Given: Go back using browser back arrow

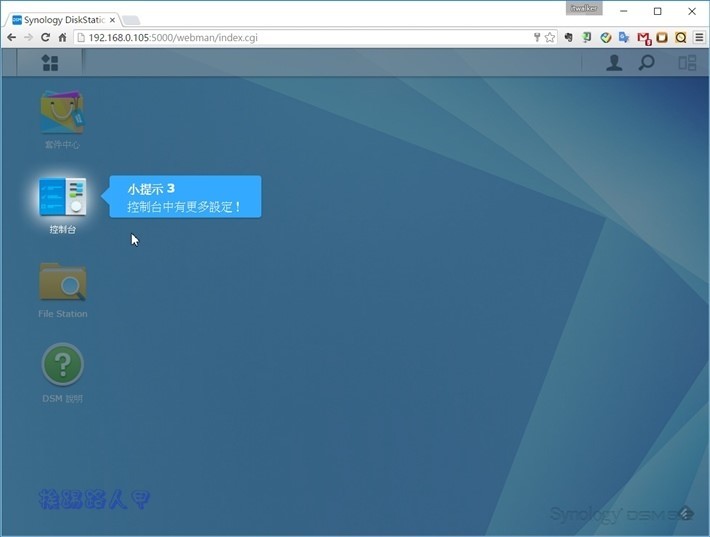Looking at the screenshot, I should tap(11, 37).
